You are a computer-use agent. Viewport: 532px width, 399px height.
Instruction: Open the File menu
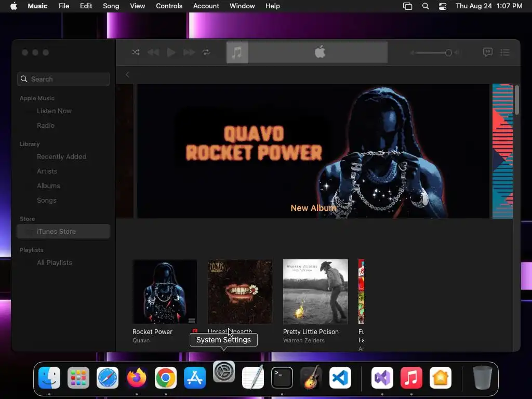[63, 6]
